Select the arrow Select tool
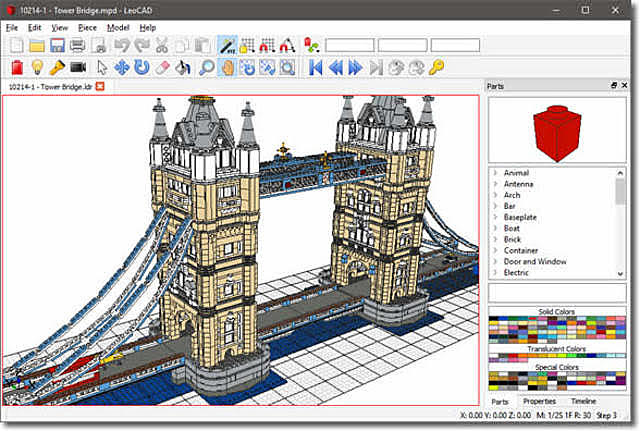The image size is (640, 431). tap(102, 67)
